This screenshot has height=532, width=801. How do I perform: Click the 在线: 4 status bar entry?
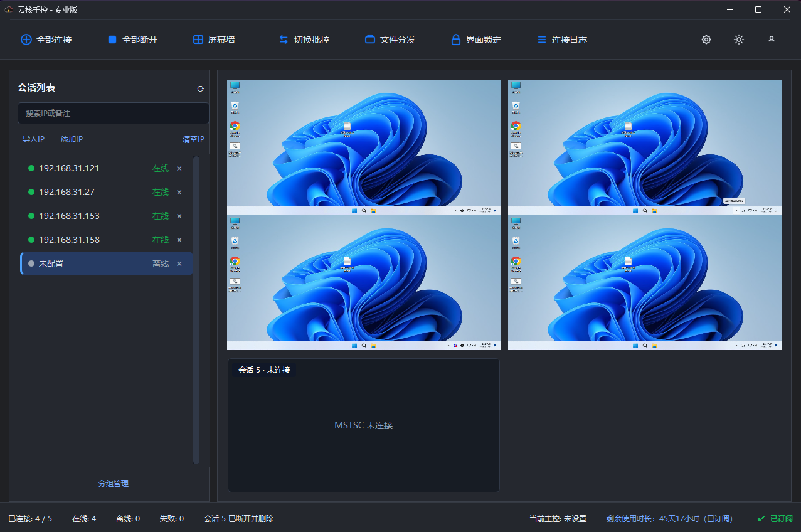[x=84, y=519]
